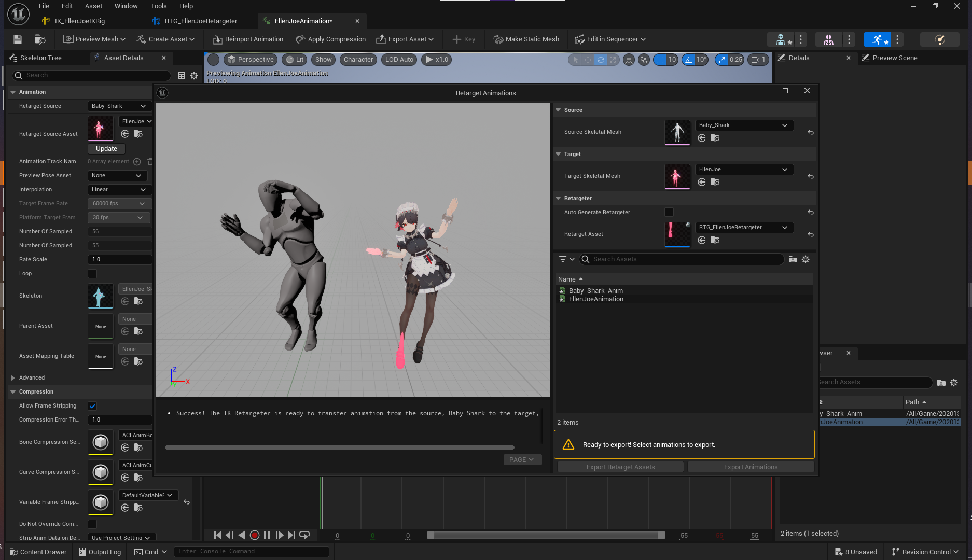Screen dimensions: 972x560
Task: Toggle playback loop icon
Action: tap(304, 535)
